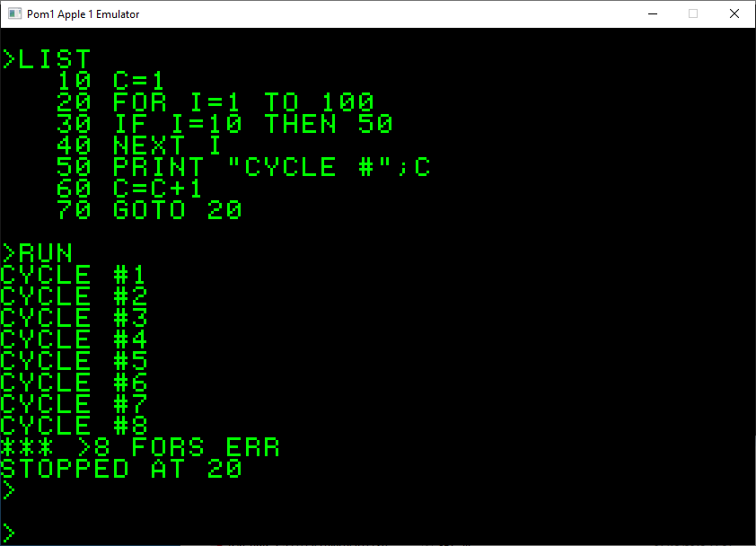Click output line 'CYCLE #2'

point(74,296)
